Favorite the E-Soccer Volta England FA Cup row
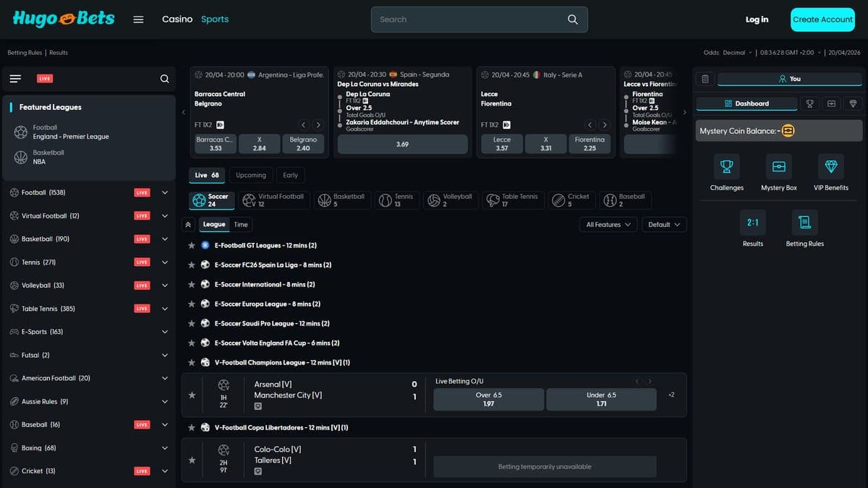The width and height of the screenshot is (868, 488). tap(192, 343)
